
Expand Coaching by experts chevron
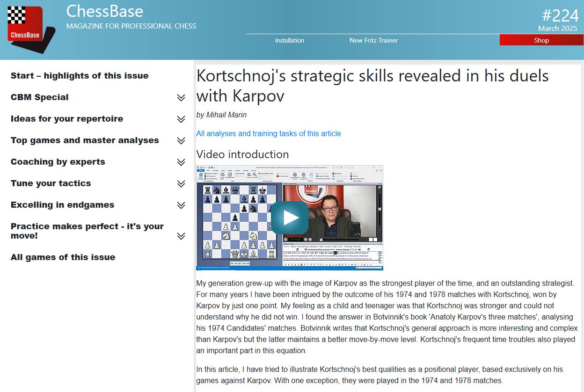click(x=181, y=162)
